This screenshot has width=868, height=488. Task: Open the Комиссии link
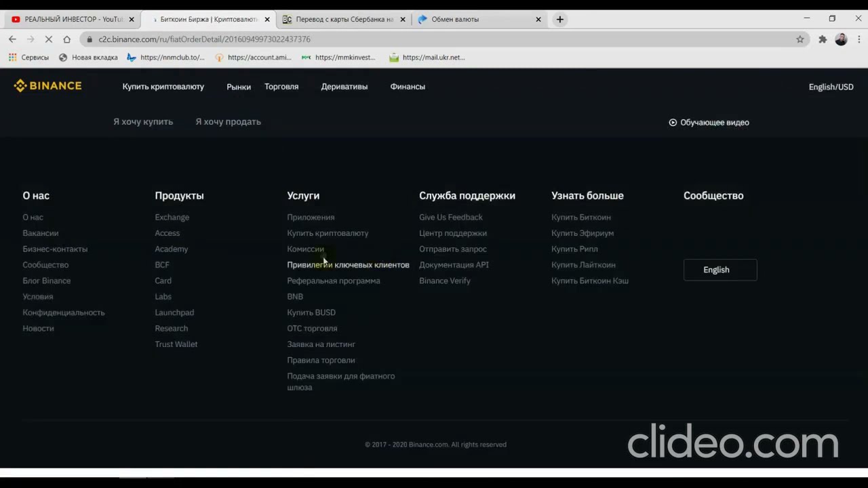(x=305, y=249)
